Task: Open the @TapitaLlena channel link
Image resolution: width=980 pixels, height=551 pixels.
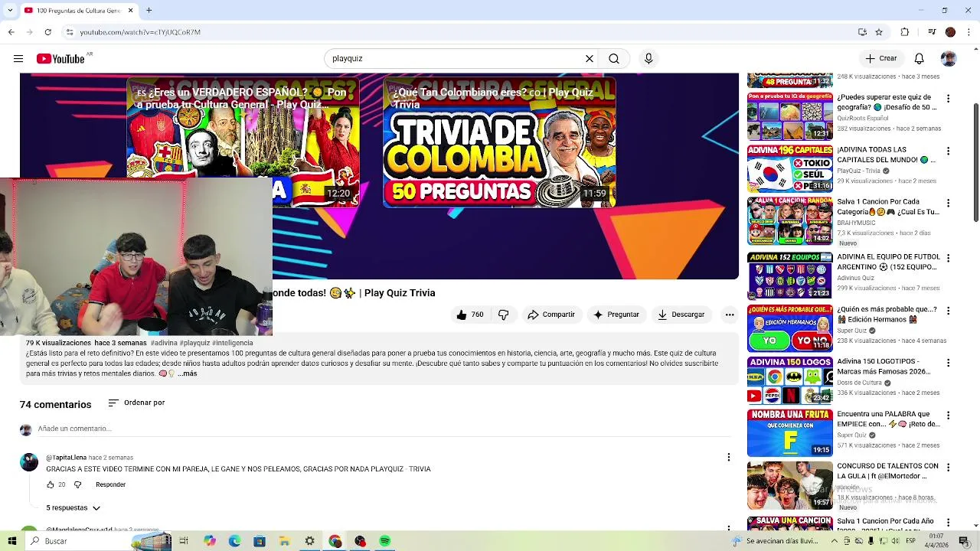Action: pyautogui.click(x=66, y=458)
